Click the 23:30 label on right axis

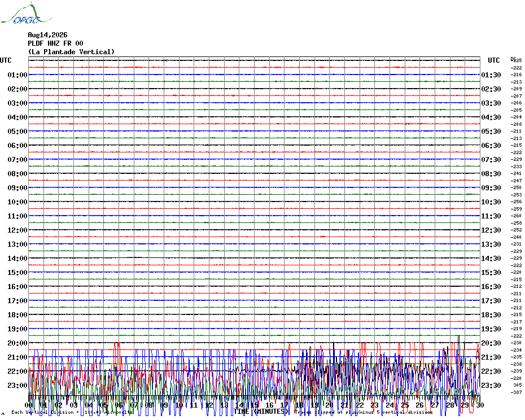click(491, 385)
